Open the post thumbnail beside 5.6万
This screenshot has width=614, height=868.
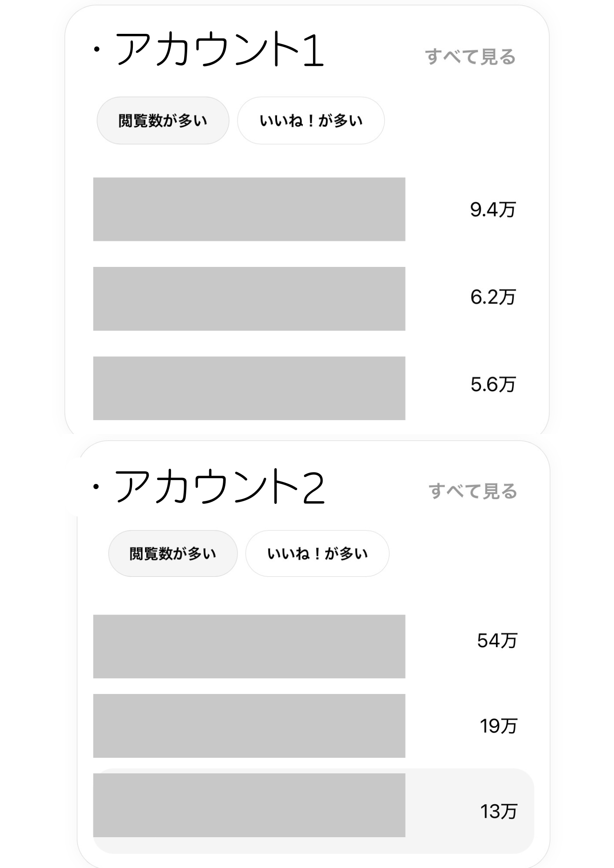tap(249, 388)
